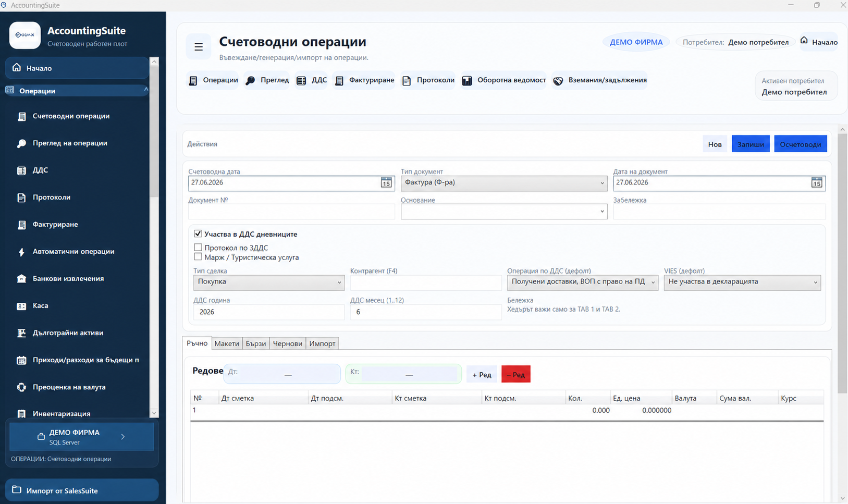The height and width of the screenshot is (504, 848).
Task: Click the Дълготрайни активи sidebar icon
Action: (21, 333)
